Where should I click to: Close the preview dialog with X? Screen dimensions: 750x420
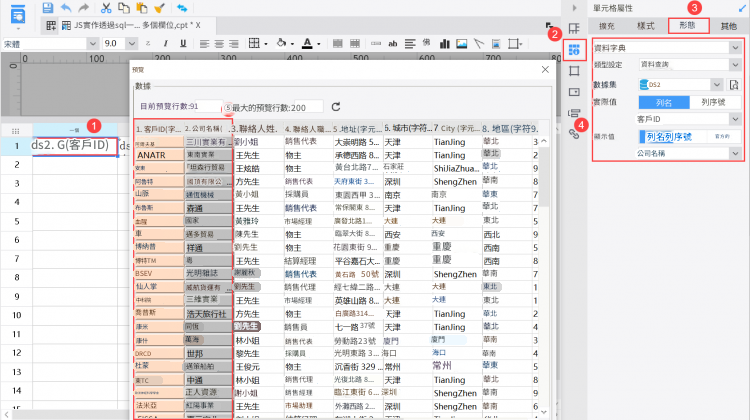[545, 70]
